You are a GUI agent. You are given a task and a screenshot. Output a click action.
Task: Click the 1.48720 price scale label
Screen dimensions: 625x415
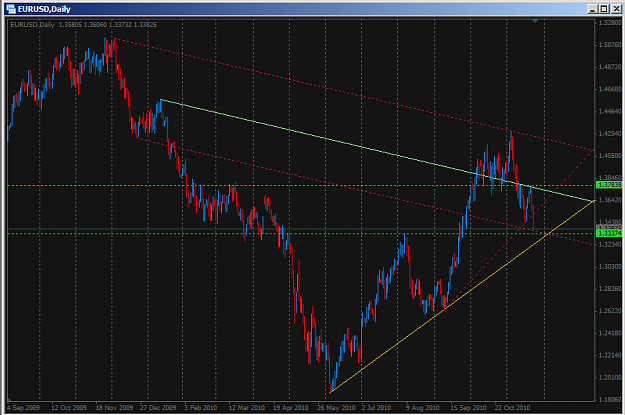pos(610,67)
